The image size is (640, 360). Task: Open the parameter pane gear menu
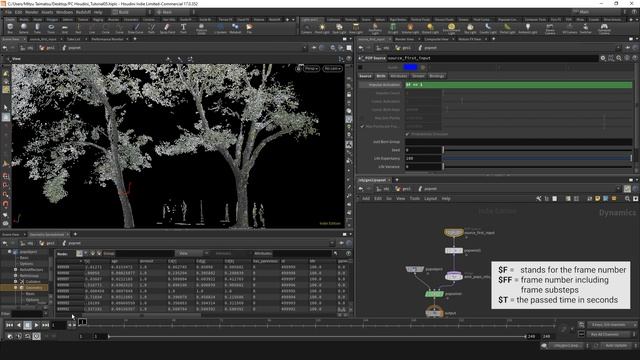(x=603, y=58)
